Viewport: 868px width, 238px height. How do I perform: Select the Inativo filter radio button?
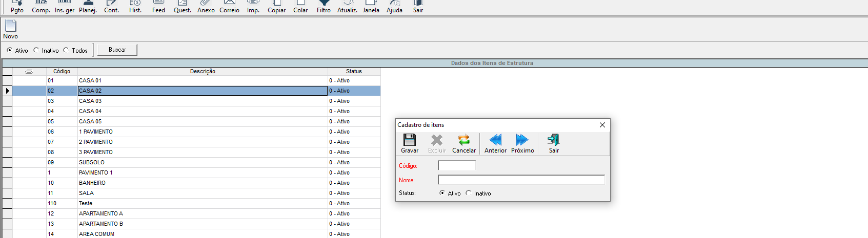pyautogui.click(x=36, y=50)
